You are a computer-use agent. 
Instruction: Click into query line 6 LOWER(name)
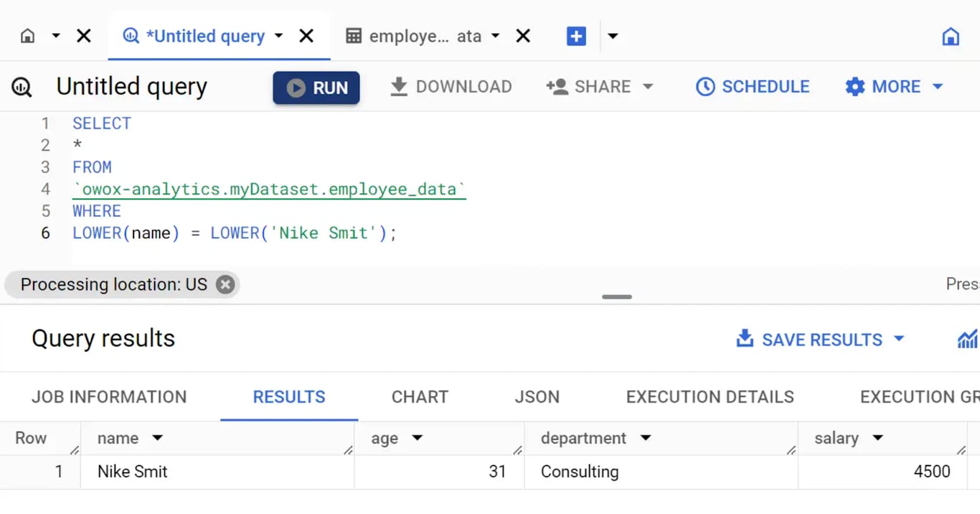(126, 233)
